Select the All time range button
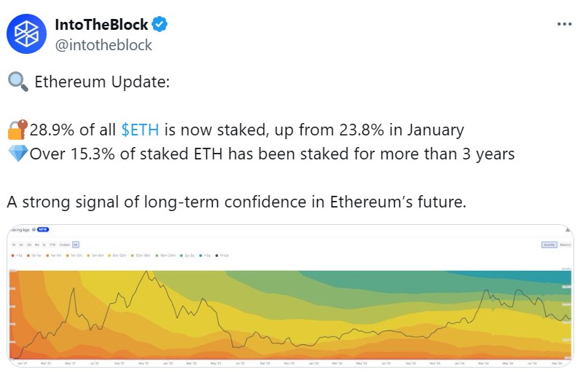 point(76,245)
